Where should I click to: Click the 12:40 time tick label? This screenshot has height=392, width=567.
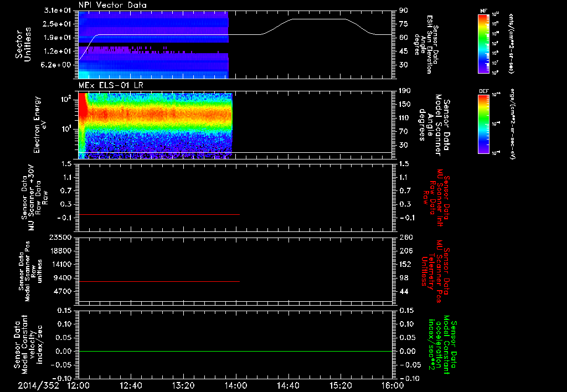click(x=131, y=385)
